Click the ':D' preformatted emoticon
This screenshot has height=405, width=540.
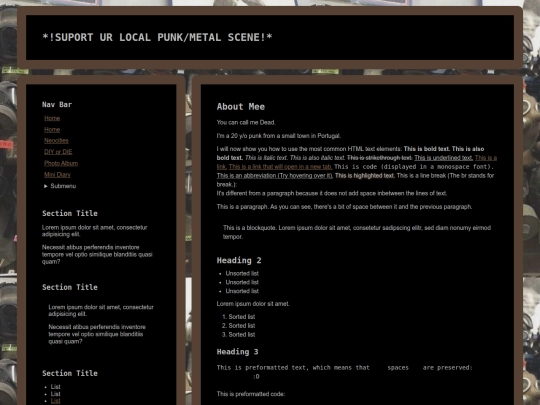256,376
